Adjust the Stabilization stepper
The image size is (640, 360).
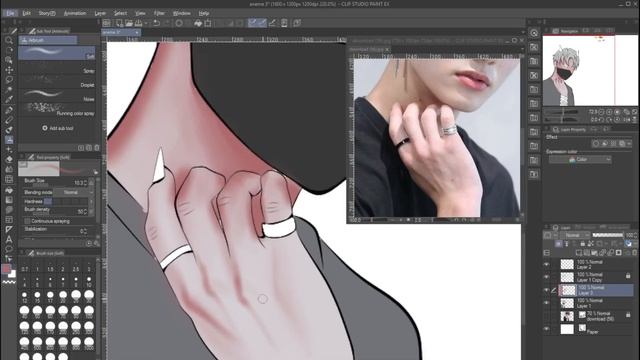85,231
